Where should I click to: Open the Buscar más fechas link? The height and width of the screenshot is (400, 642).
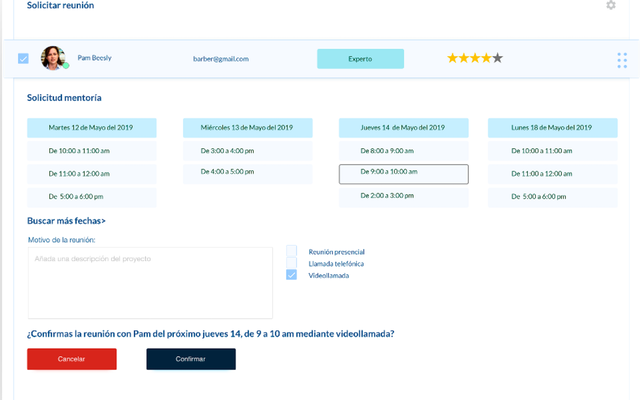coord(66,221)
